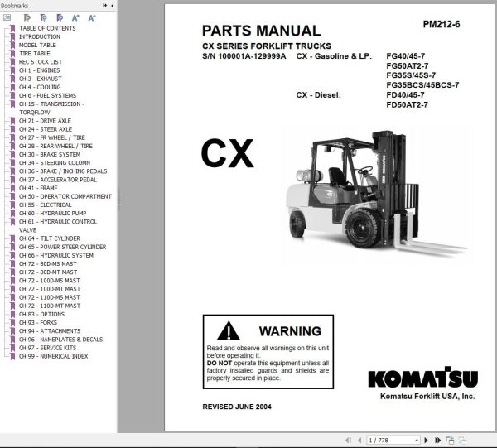This screenshot has height=448, width=497.
Task: Open CH 72 - 80D-MT MAST bookmark
Action: [48, 272]
